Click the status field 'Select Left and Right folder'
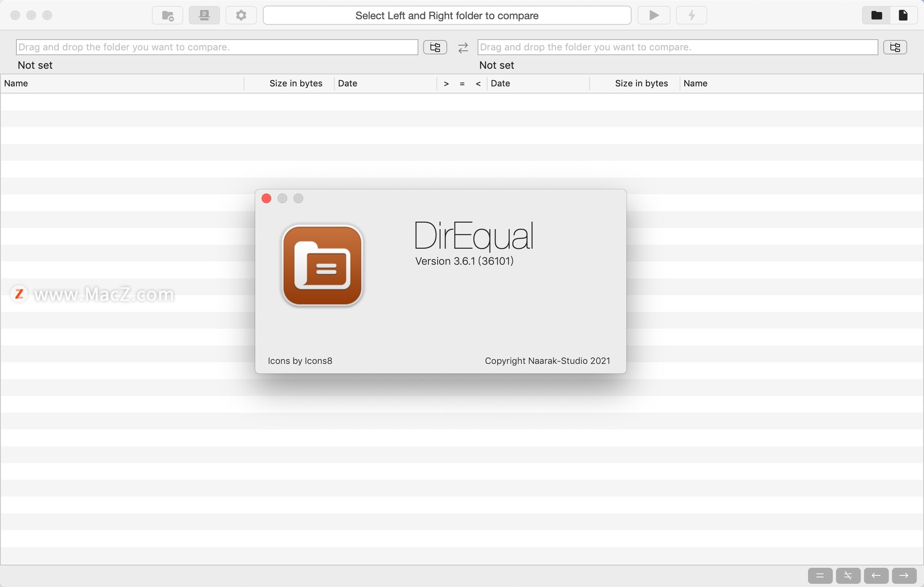924x587 pixels. coord(447,15)
